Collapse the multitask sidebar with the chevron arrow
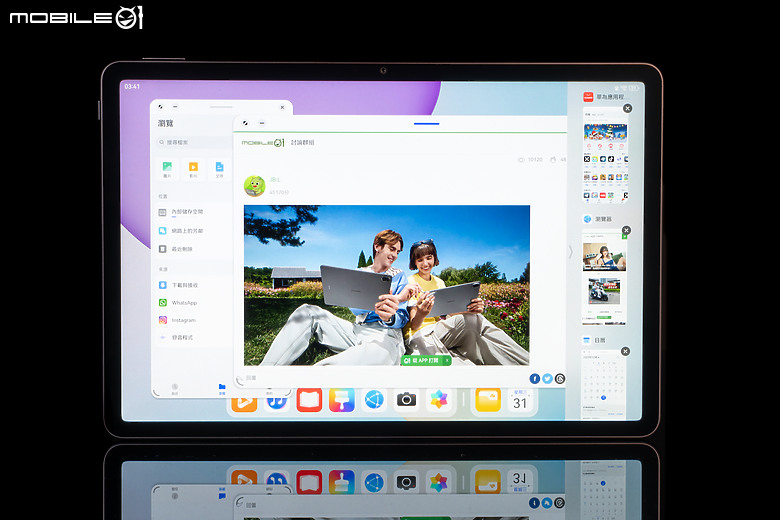 (x=571, y=252)
